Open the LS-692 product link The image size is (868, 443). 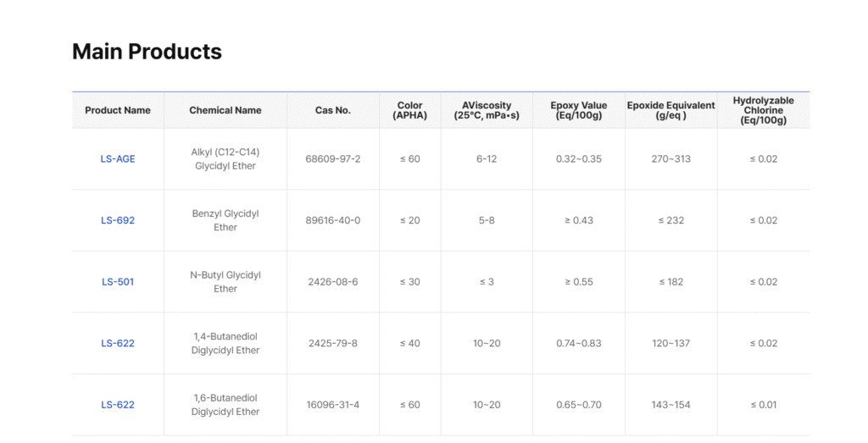coord(118,220)
